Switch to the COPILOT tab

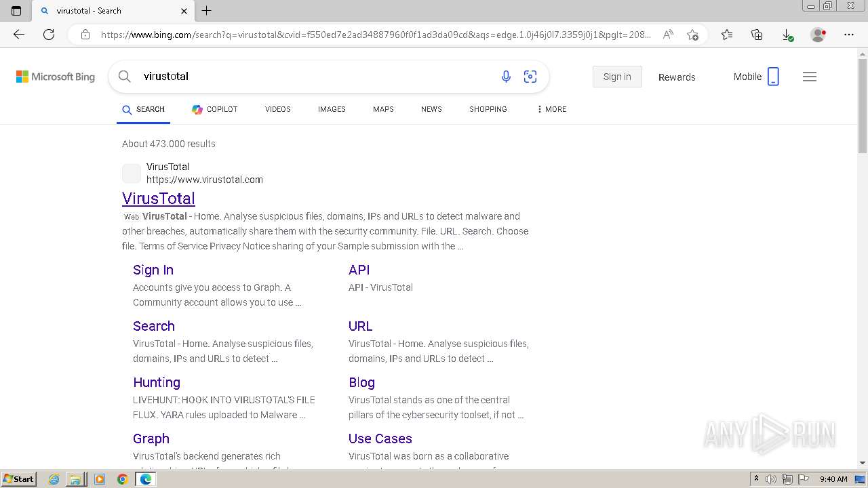click(x=214, y=109)
